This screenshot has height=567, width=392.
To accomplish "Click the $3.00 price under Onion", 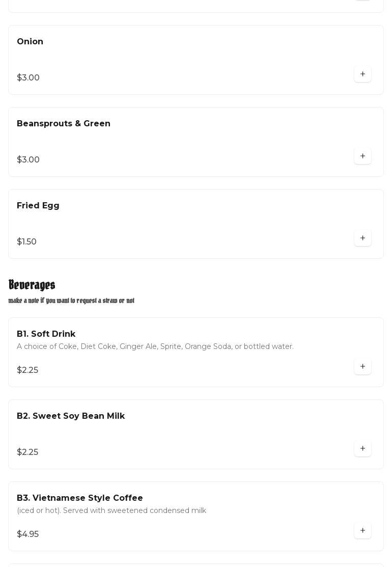I will coord(29,78).
